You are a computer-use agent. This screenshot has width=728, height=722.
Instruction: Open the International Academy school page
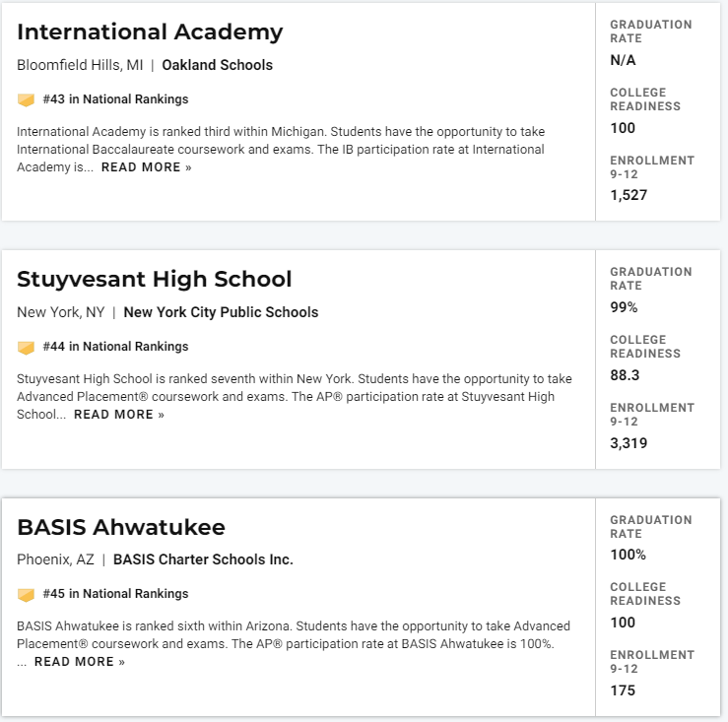pos(150,33)
